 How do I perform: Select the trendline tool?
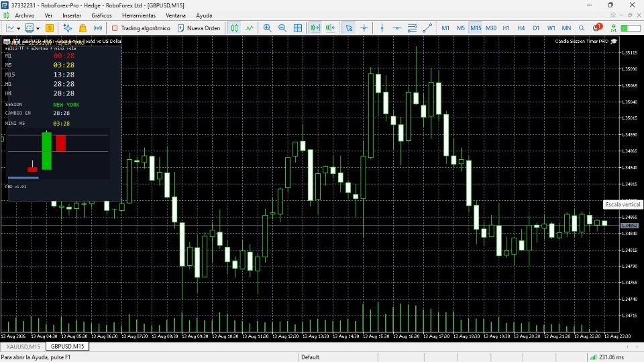click(427, 28)
